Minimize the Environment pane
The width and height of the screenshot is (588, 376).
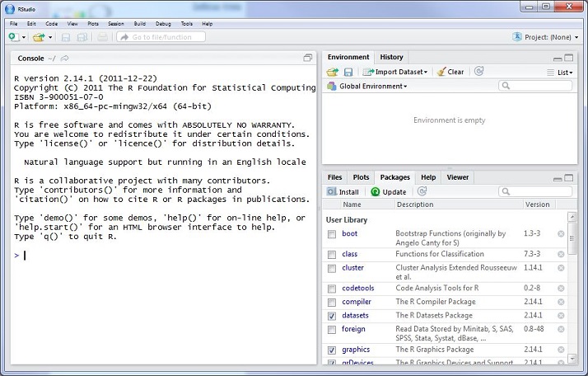pos(558,59)
